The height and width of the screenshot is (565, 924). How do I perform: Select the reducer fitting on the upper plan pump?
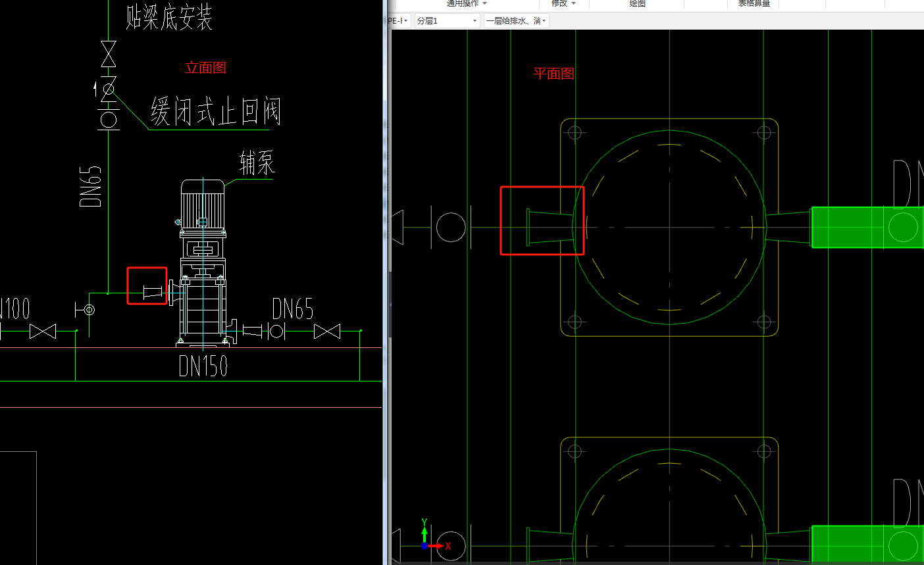click(x=550, y=228)
